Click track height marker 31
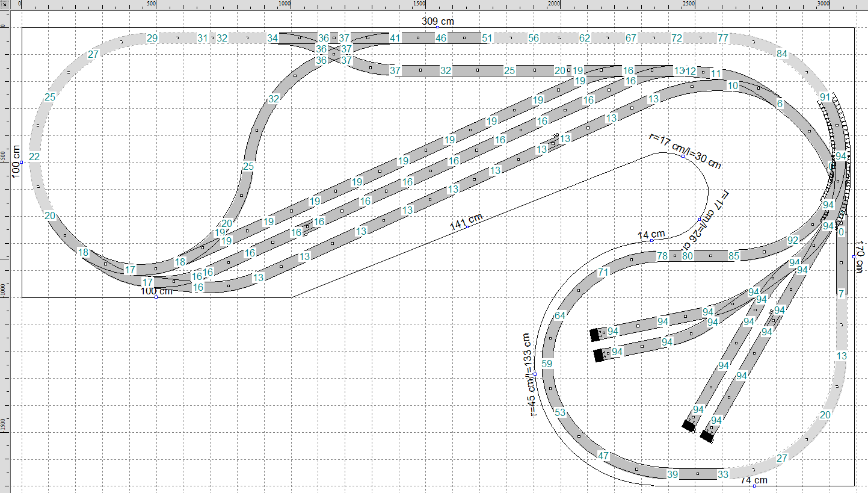Image resolution: width=868 pixels, height=493 pixels. (203, 39)
